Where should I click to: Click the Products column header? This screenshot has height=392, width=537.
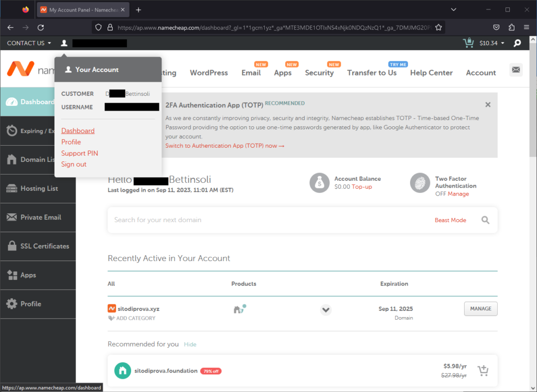pyautogui.click(x=244, y=284)
